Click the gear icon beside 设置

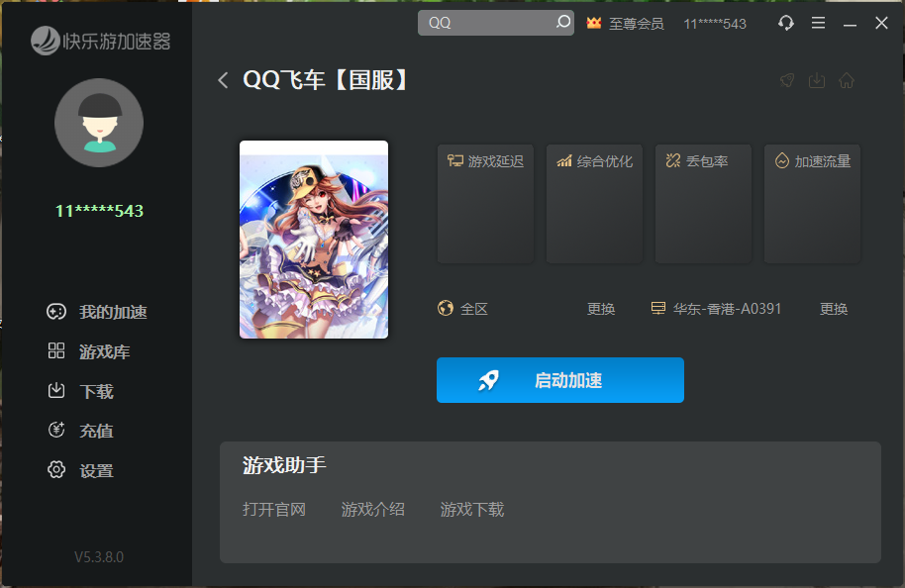point(56,470)
